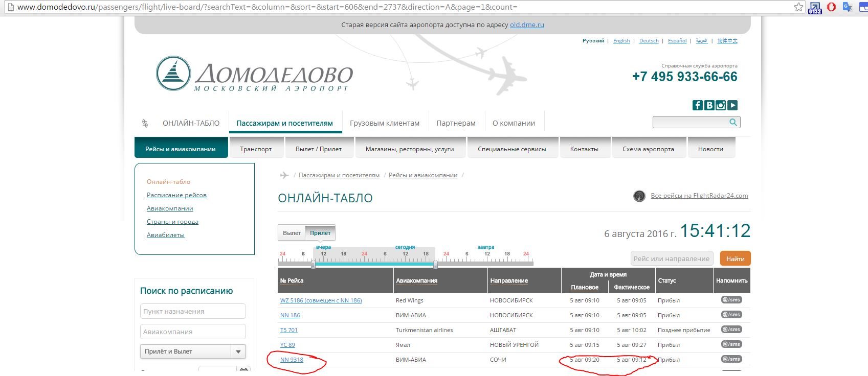Click the SMS reminder icon for YC 89

(731, 344)
